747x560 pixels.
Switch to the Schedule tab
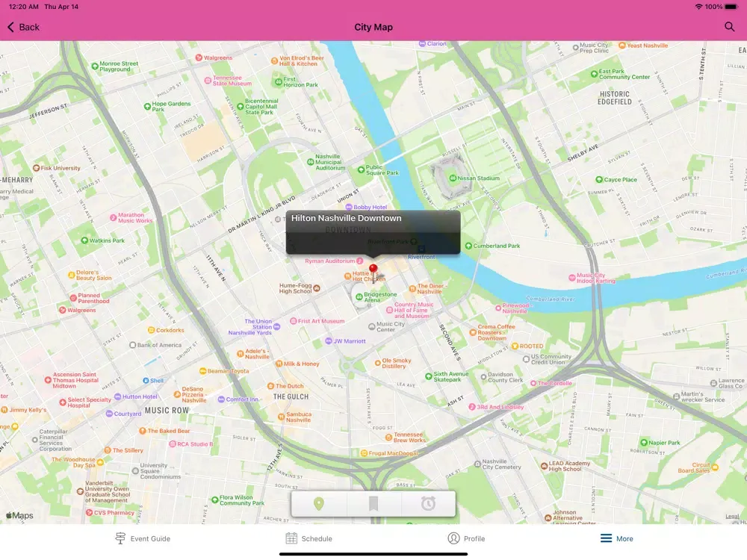click(x=309, y=538)
